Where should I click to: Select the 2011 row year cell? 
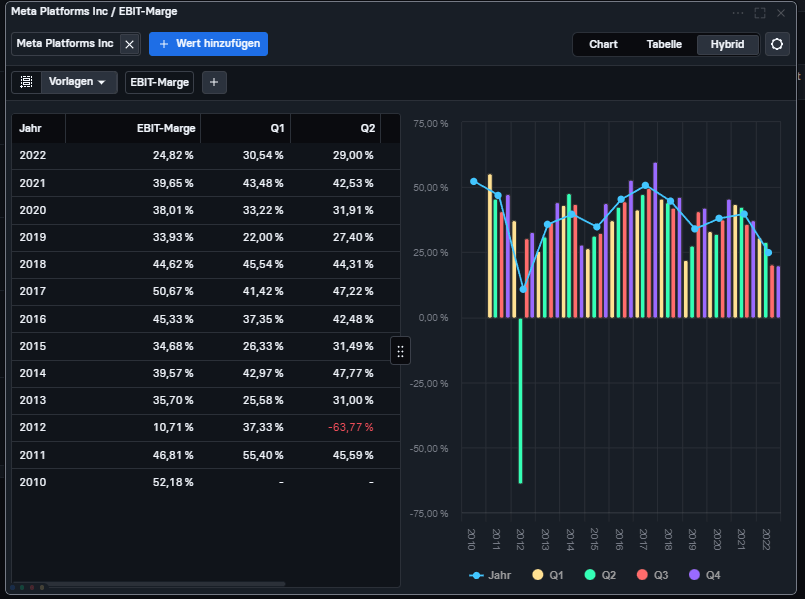pos(33,455)
